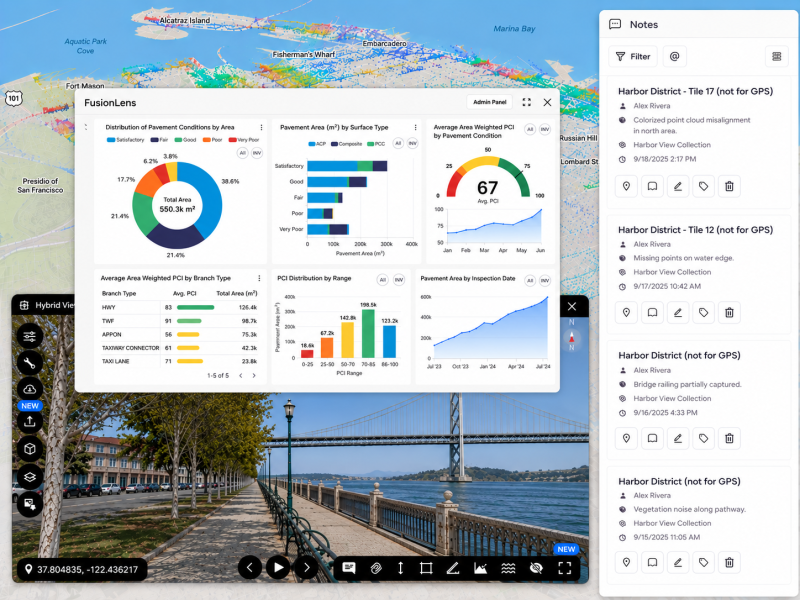The width and height of the screenshot is (800, 600).
Task: Toggle the hidden-eye visibility icon in toolbar
Action: click(536, 568)
